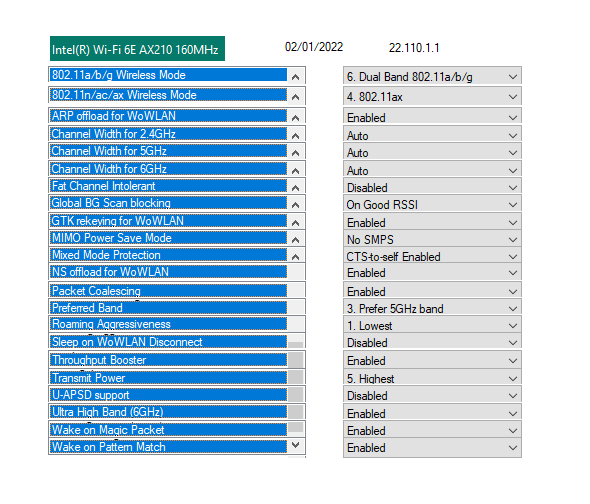Image resolution: width=590 pixels, height=504 pixels.
Task: Select U-APSD support property
Action: 168,395
